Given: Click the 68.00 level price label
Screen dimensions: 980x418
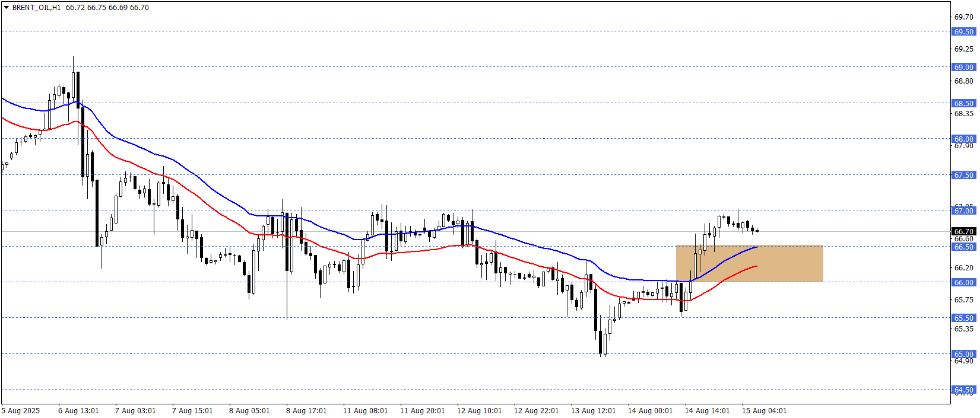Looking at the screenshot, I should click(x=964, y=139).
